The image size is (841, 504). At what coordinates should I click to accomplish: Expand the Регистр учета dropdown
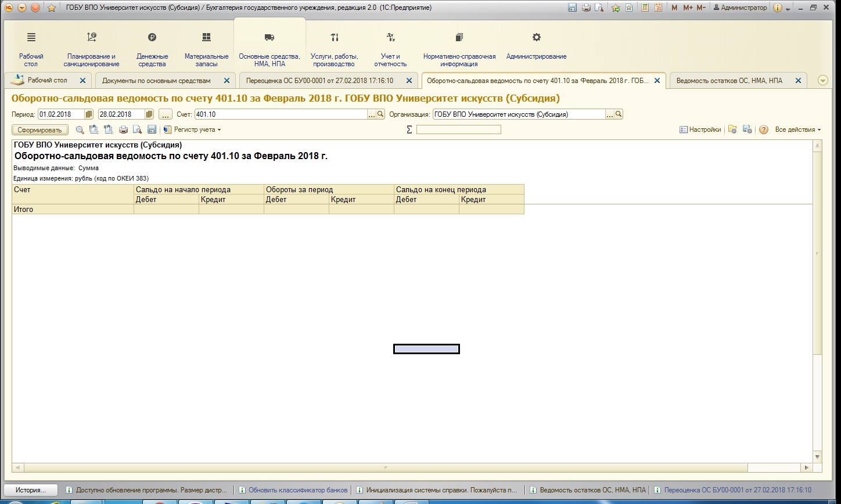(192, 130)
